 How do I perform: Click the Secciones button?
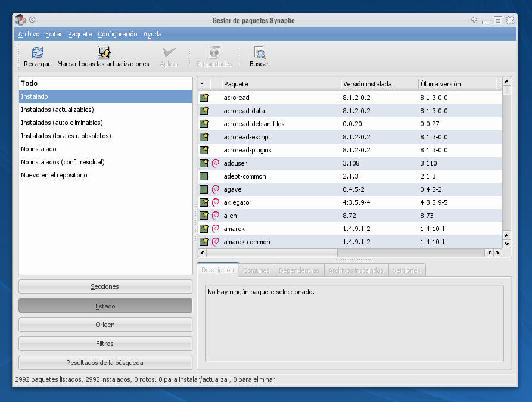pos(105,286)
